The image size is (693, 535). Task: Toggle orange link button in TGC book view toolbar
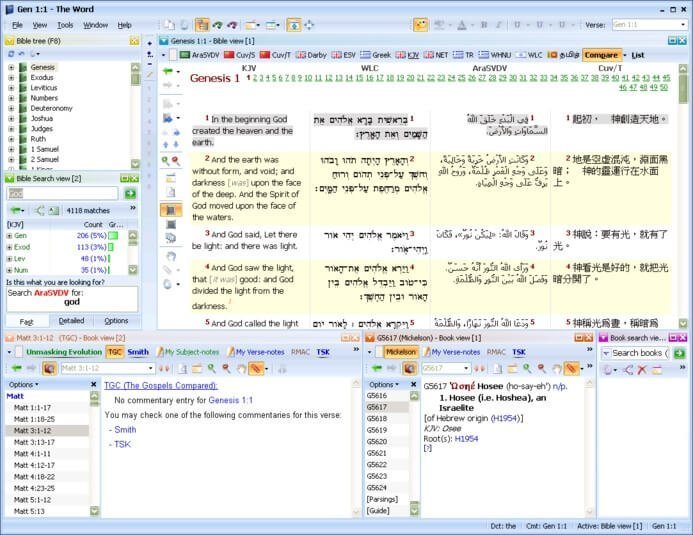[x=256, y=368]
